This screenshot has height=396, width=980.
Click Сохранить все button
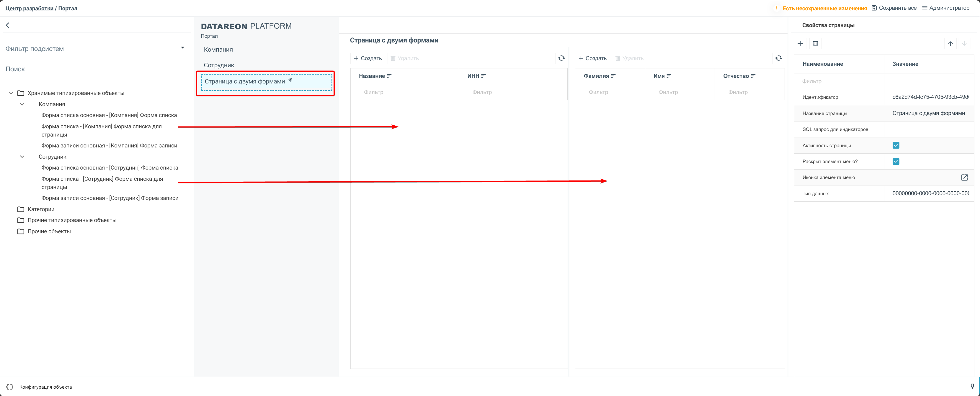click(894, 8)
